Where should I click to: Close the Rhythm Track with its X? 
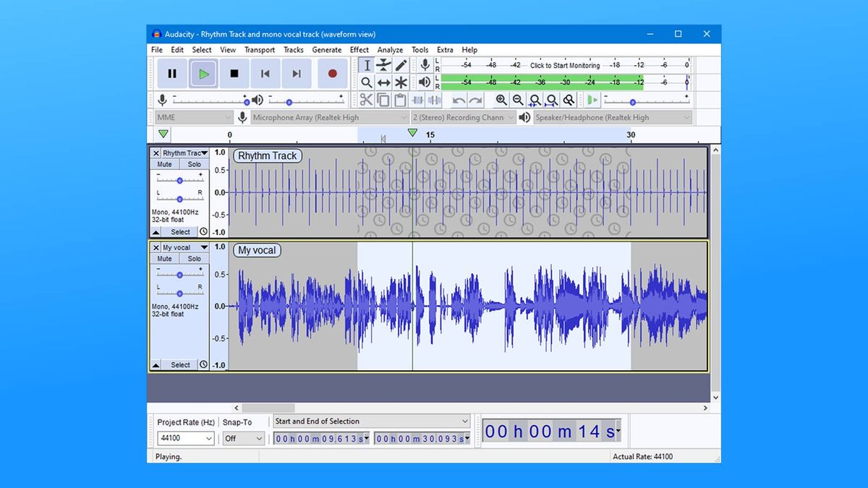pyautogui.click(x=156, y=153)
